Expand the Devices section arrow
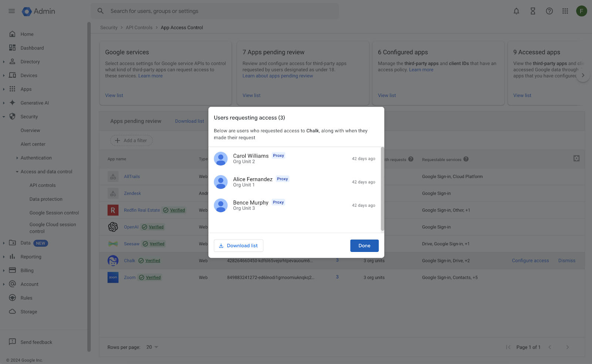This screenshot has width=592, height=364. tap(4, 75)
